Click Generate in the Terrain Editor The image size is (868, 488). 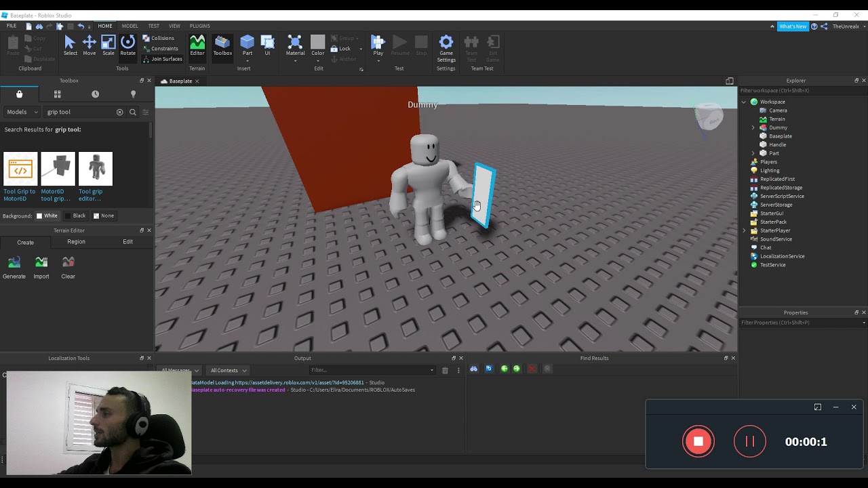pos(14,267)
